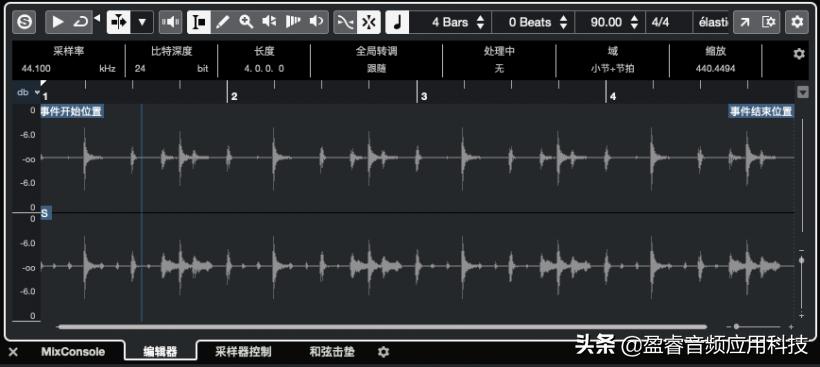Screen dimensions: 820x367
Task: Open the ruler format dropdown arrow
Action: pyautogui.click(x=803, y=92)
